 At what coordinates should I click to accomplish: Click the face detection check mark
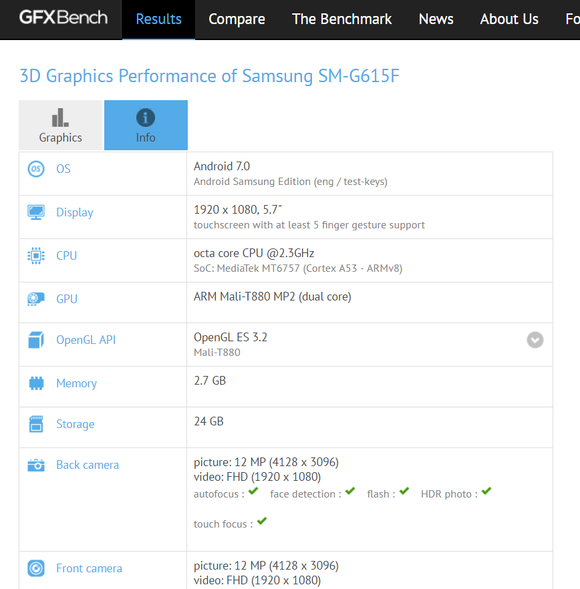[x=350, y=491]
